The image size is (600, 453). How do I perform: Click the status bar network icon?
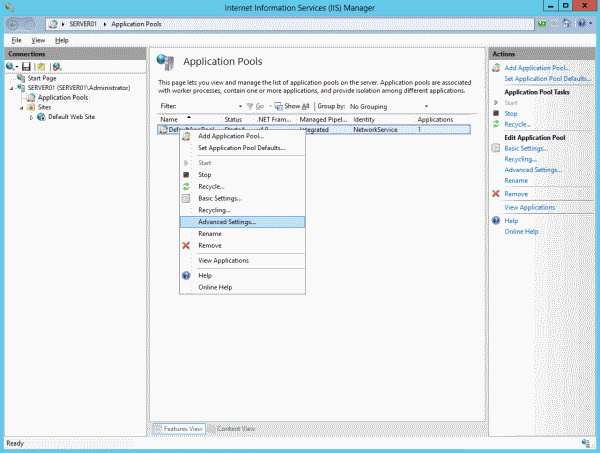[x=585, y=443]
